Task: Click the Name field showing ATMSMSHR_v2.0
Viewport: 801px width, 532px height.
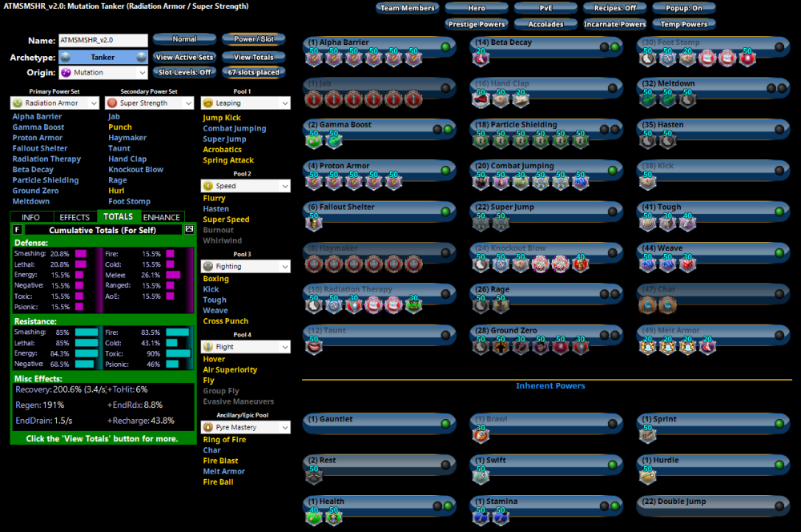Action: coord(103,38)
